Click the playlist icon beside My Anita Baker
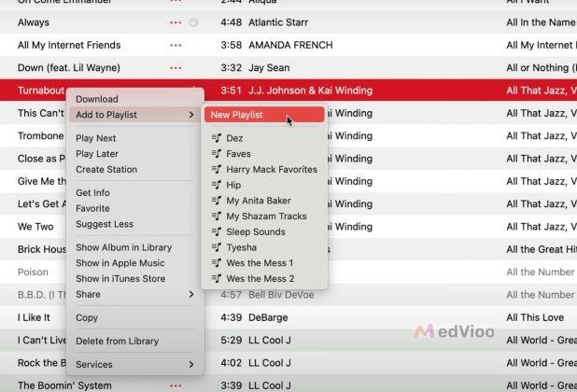Image resolution: width=577 pixels, height=392 pixels. (x=217, y=201)
